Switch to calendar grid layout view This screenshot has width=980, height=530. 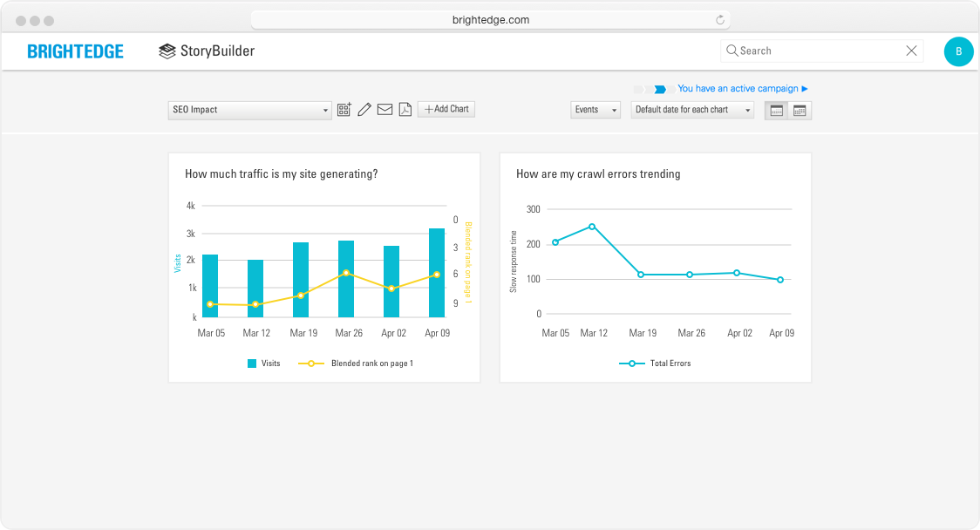800,111
